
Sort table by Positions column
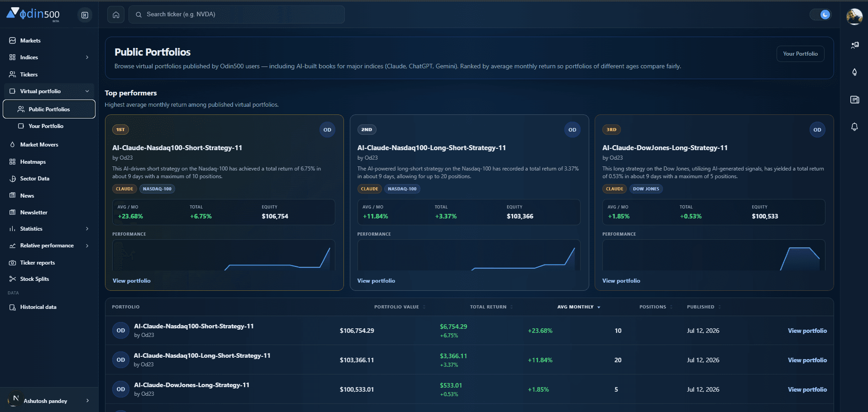coord(656,307)
